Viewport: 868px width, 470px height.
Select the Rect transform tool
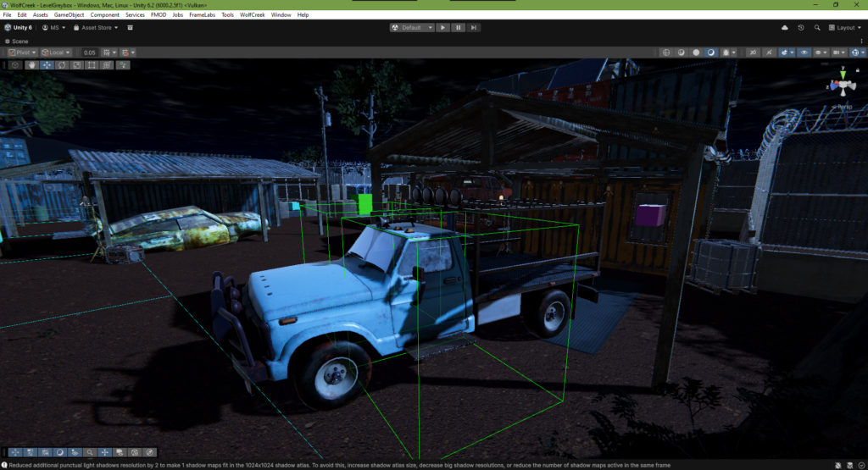tap(91, 64)
